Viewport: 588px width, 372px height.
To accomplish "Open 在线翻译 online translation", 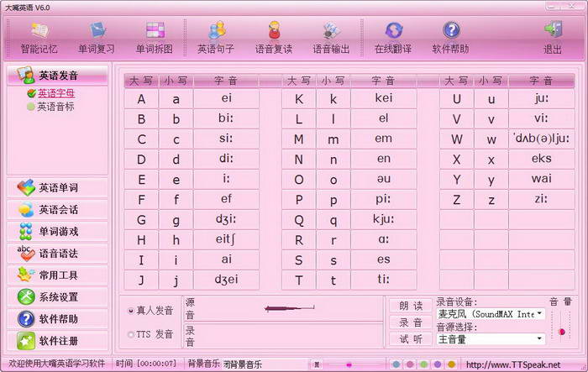I will tap(394, 36).
